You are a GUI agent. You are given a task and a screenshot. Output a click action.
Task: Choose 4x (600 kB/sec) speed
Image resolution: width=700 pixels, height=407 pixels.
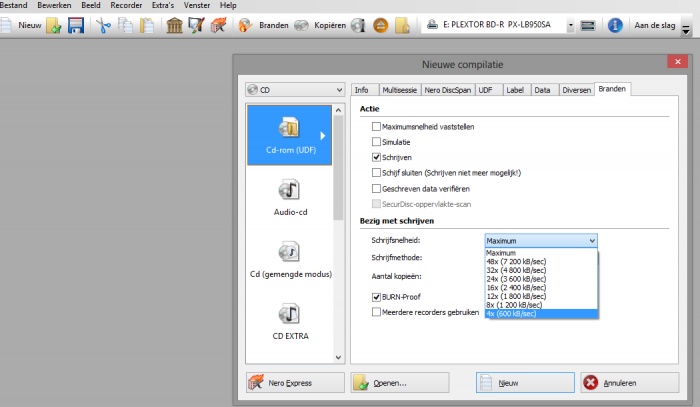click(541, 314)
